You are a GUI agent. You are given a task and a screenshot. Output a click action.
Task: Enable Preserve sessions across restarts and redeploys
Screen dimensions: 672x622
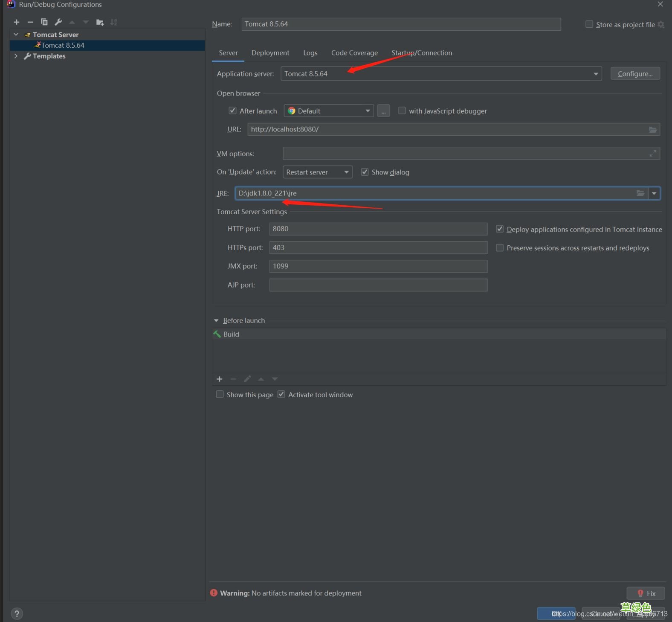[x=500, y=248]
